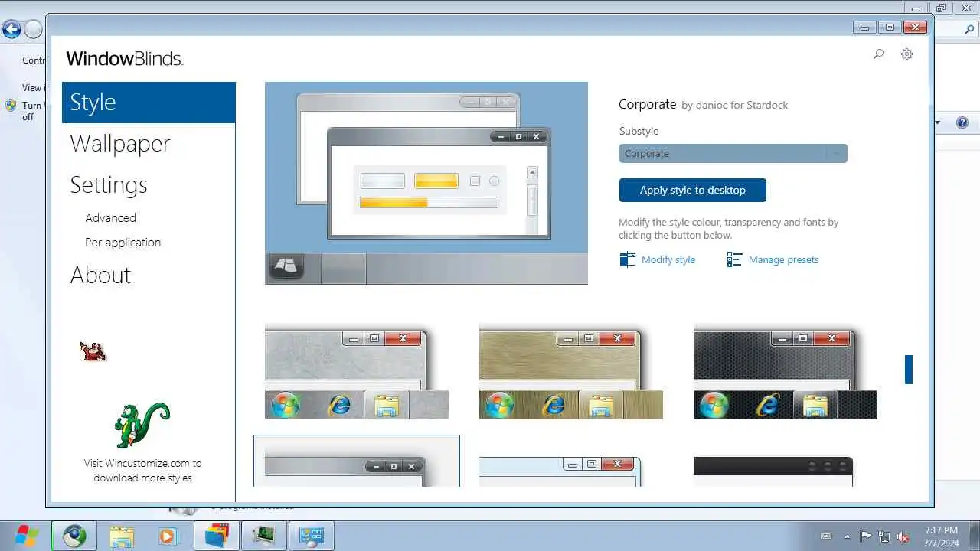The width and height of the screenshot is (980, 551).
Task: Launch Windows Media Player from taskbar
Action: pos(168,536)
